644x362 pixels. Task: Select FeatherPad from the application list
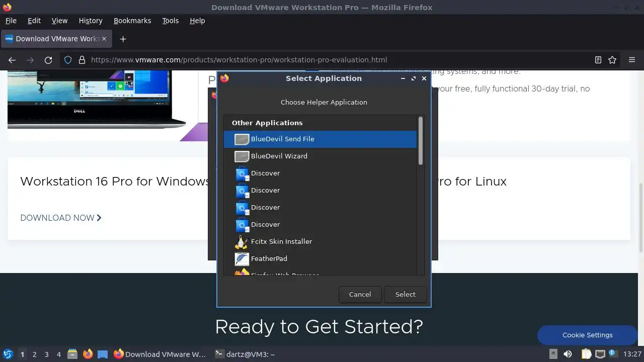click(320, 259)
